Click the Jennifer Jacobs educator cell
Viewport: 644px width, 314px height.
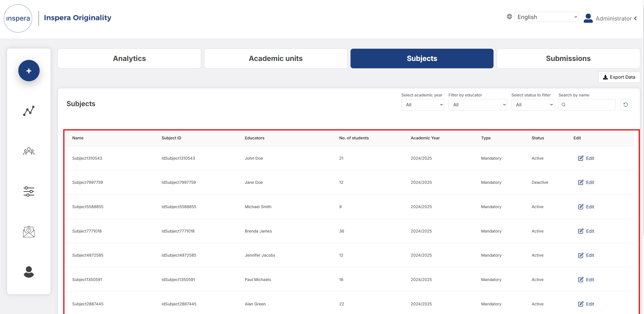(260, 255)
